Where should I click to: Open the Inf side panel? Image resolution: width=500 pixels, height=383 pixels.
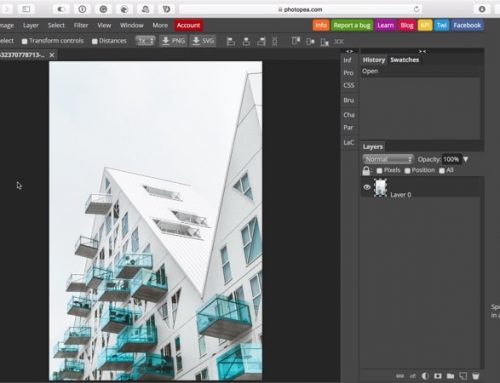347,60
